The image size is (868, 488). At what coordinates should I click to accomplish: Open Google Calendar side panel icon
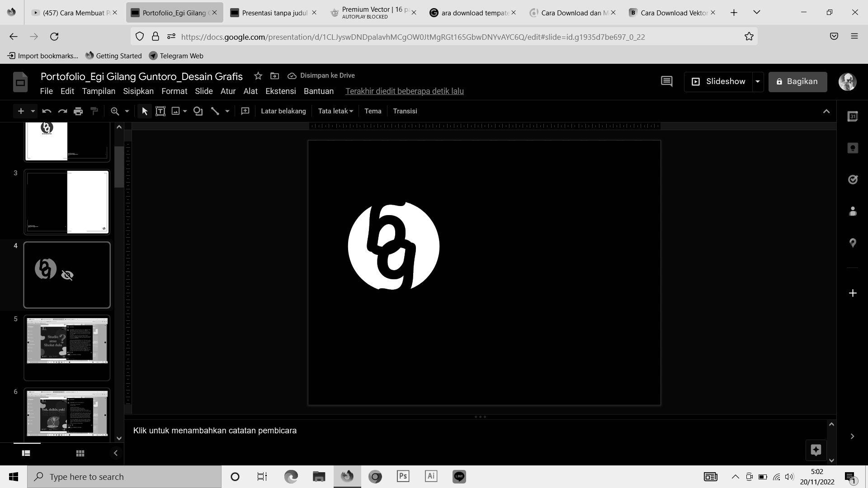tap(853, 117)
